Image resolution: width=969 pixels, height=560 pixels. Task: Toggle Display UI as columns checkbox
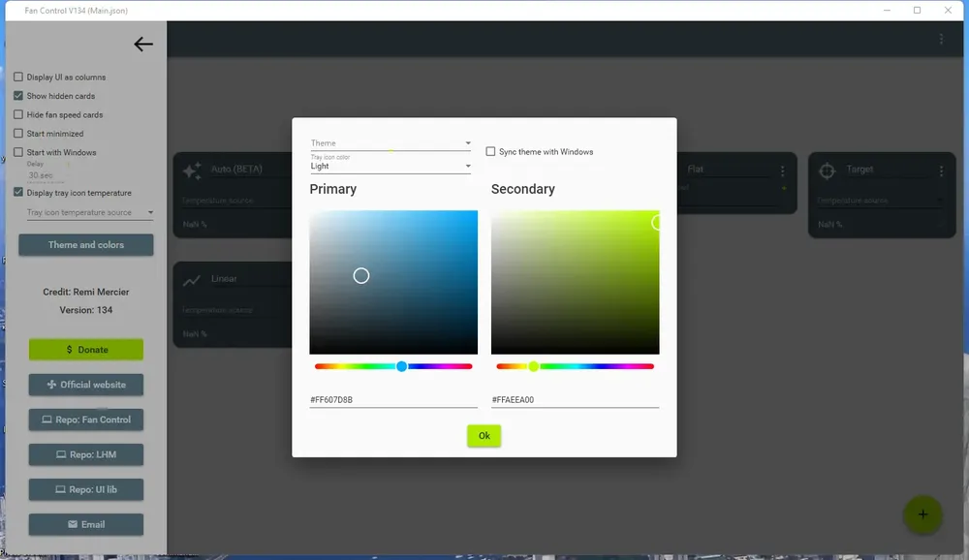point(18,78)
